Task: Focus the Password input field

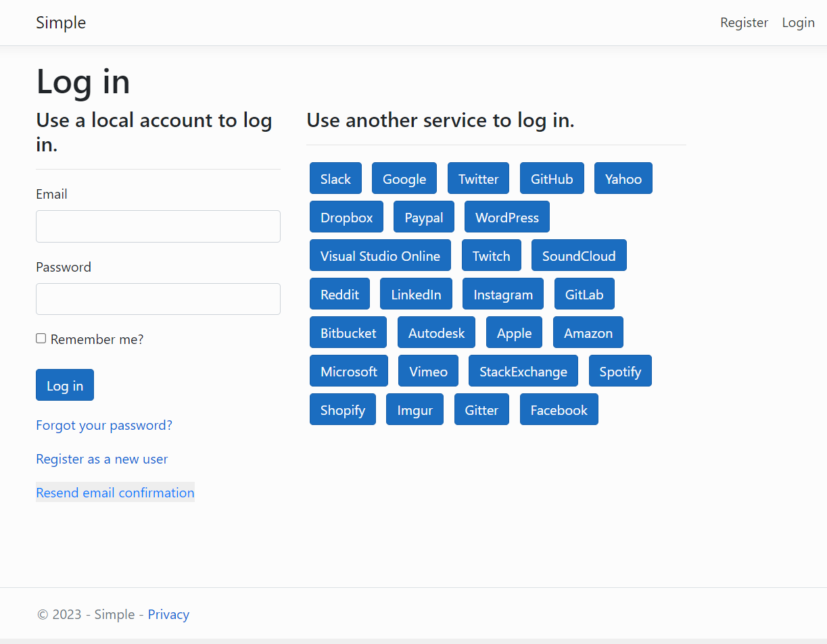Action: point(158,299)
